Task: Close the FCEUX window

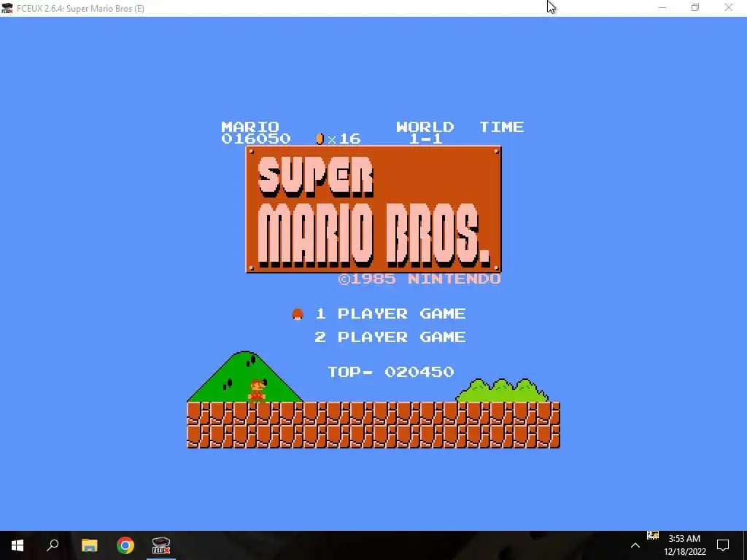Action: coord(729,7)
